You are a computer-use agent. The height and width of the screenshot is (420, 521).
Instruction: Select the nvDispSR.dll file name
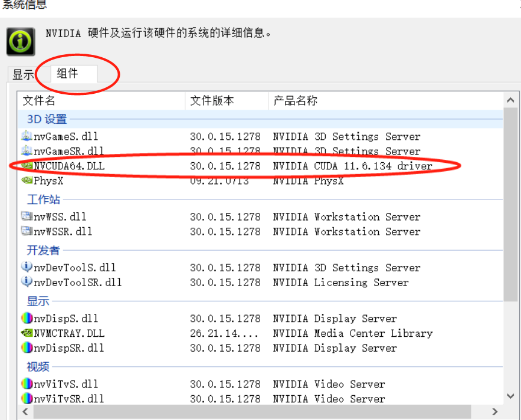point(69,347)
